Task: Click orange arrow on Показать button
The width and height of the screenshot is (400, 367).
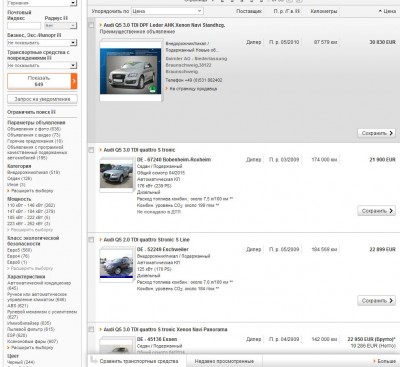Action: pos(74,81)
